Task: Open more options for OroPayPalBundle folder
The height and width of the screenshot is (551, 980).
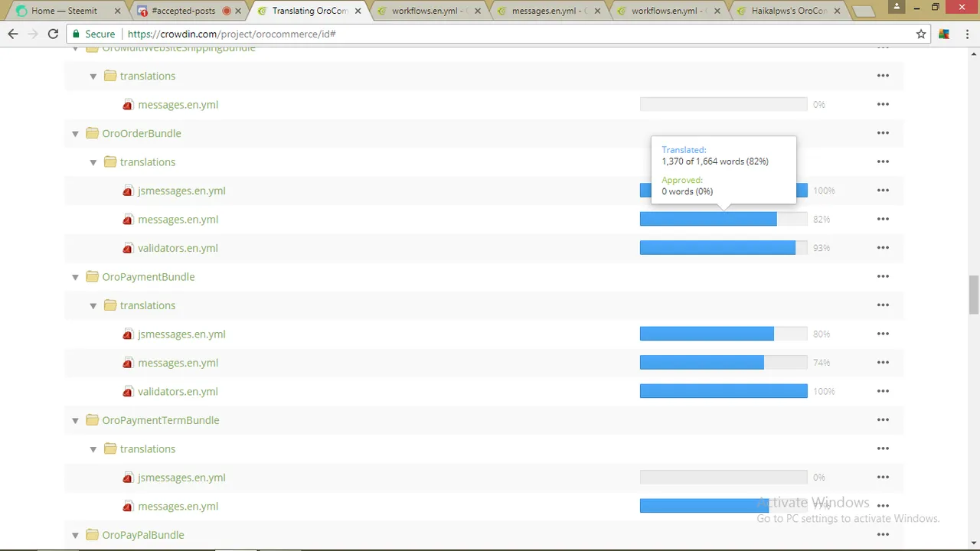Action: pyautogui.click(x=883, y=535)
